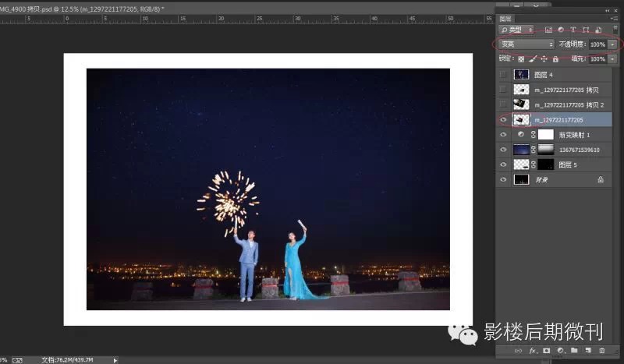This screenshot has height=364, width=624.
Task: Select m_1297221177205 拷贝 layer thumbnail
Action: (x=521, y=90)
